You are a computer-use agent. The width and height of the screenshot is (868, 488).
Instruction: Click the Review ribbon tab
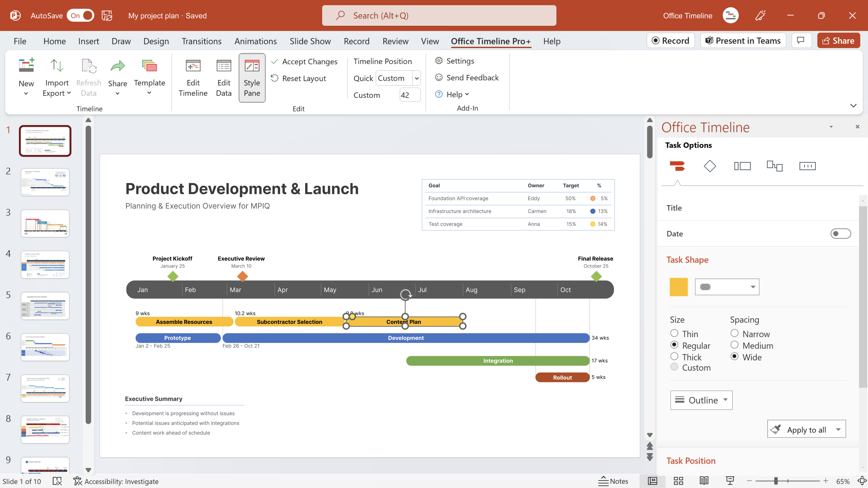(395, 41)
